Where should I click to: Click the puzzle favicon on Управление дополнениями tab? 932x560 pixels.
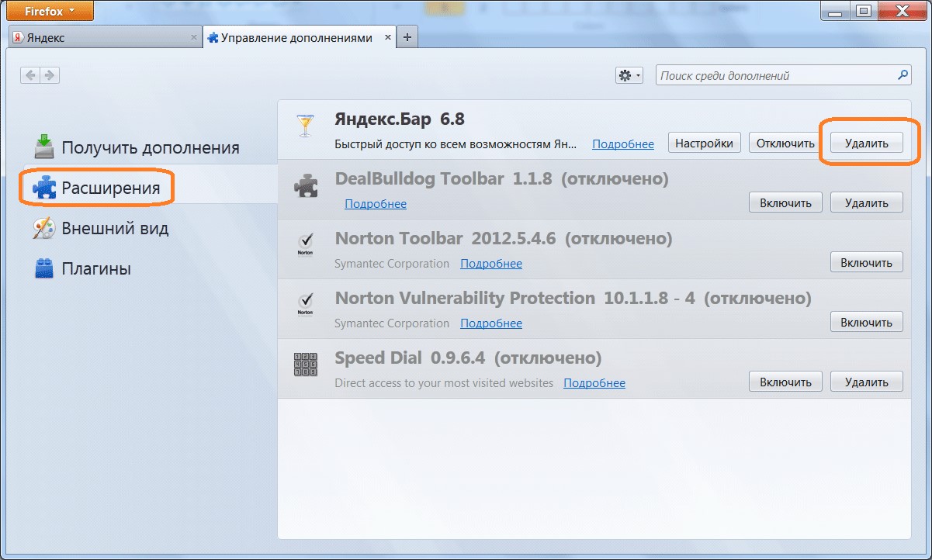tap(213, 37)
